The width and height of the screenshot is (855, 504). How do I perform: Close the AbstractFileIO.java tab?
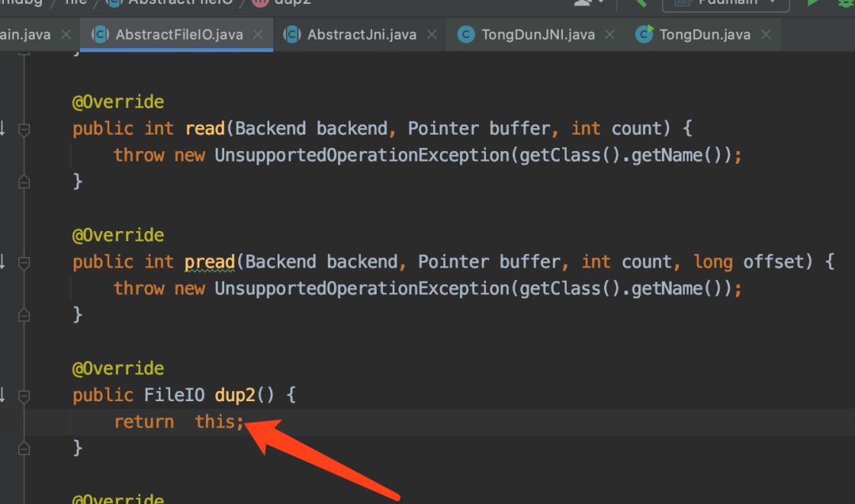[258, 35]
